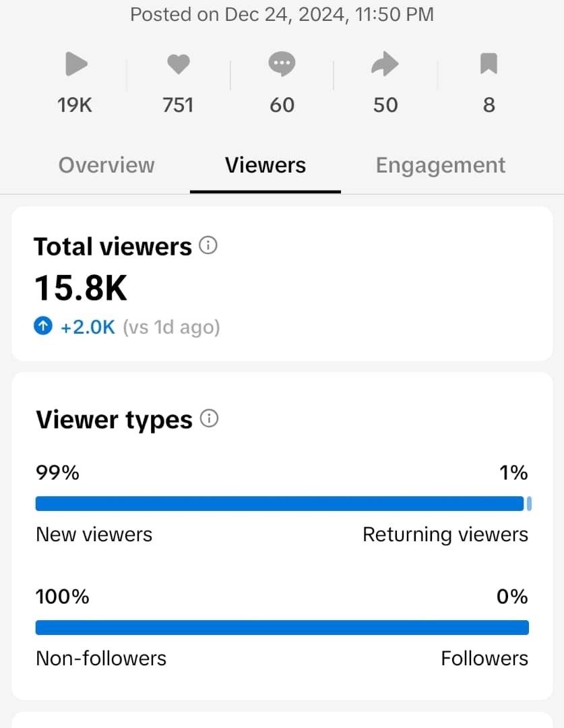Tap the share arrow icon
Viewport: 564px width, 728px height.
(x=385, y=65)
